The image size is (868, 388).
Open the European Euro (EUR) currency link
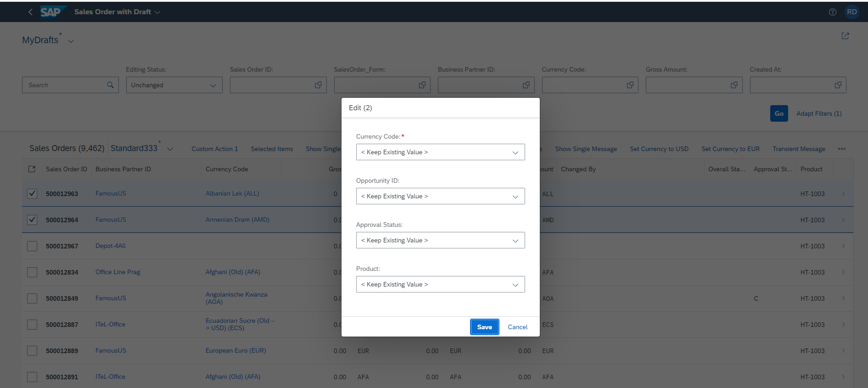pyautogui.click(x=236, y=350)
